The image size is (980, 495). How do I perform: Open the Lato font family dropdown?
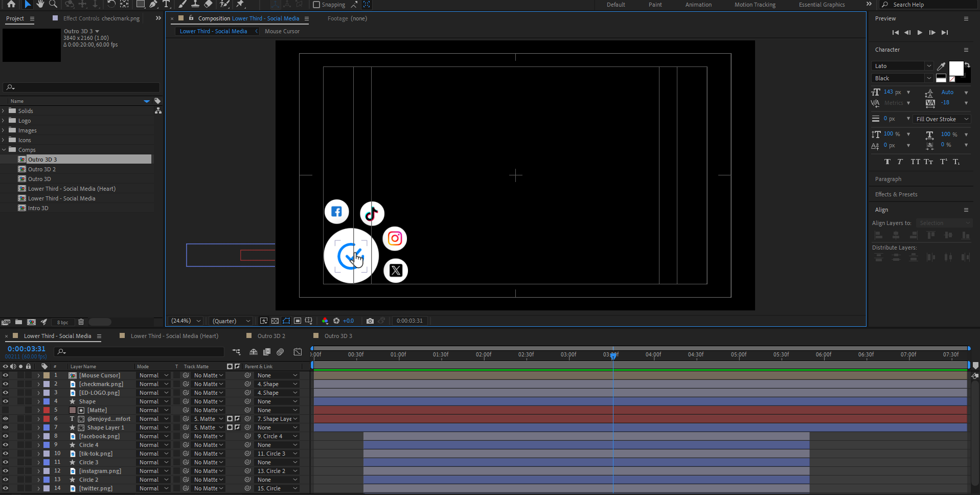pos(902,66)
